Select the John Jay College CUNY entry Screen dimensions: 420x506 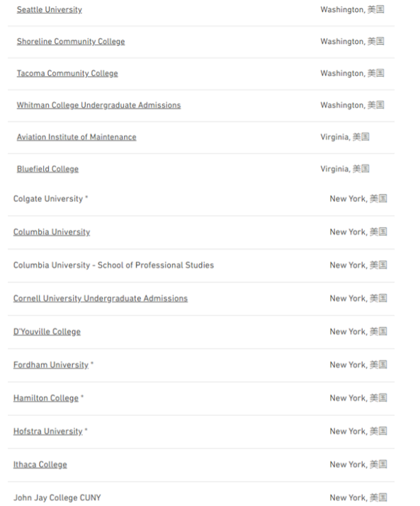click(x=57, y=498)
